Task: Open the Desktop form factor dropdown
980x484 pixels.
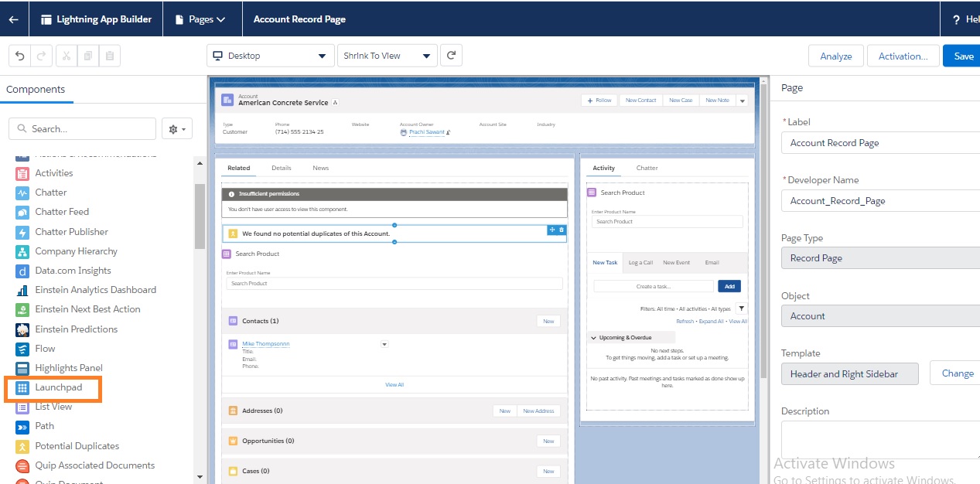Action: pos(270,56)
